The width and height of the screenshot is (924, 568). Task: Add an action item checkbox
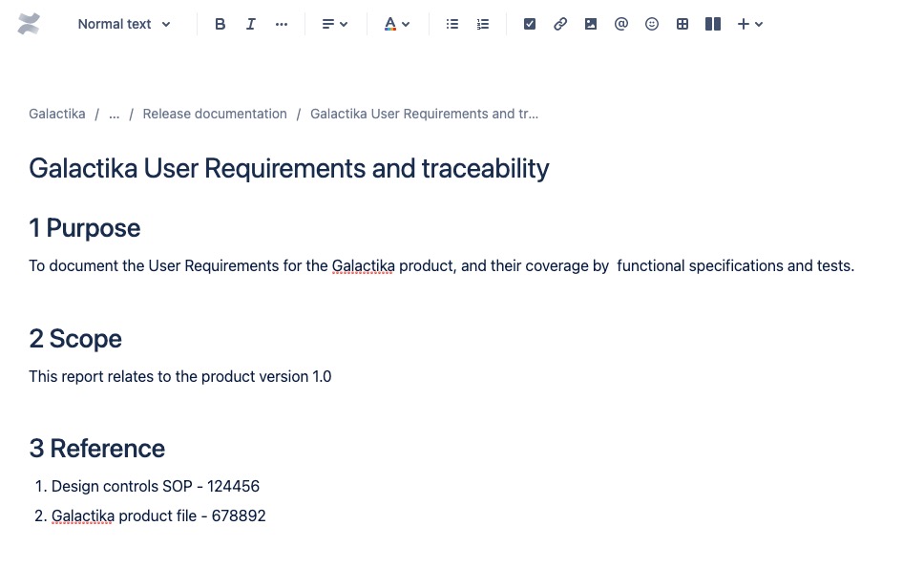pos(529,24)
